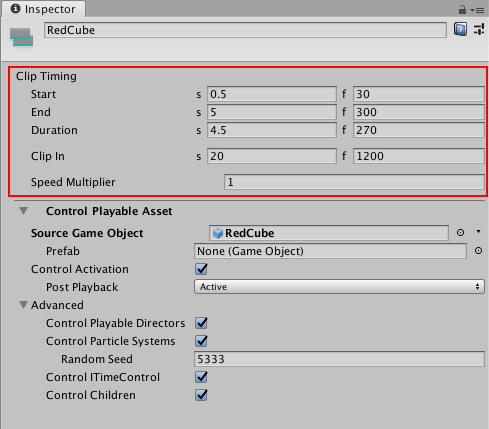Collapse the Advanced foldout
This screenshot has width=489, height=429.
[x=23, y=305]
